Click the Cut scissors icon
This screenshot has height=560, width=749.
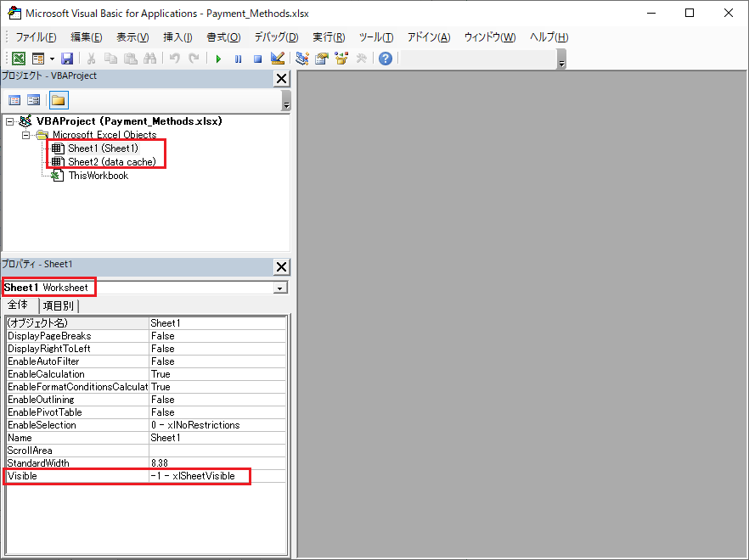pos(91,59)
